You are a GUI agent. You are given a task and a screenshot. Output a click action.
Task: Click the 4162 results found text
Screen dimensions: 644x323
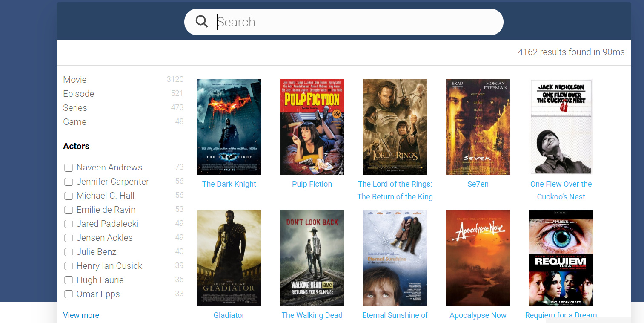pos(571,52)
